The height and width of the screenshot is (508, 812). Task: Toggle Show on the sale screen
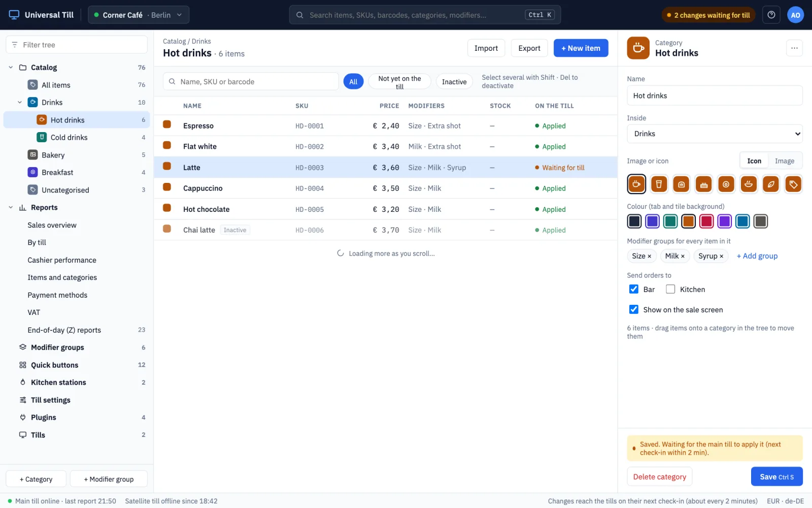click(x=634, y=309)
